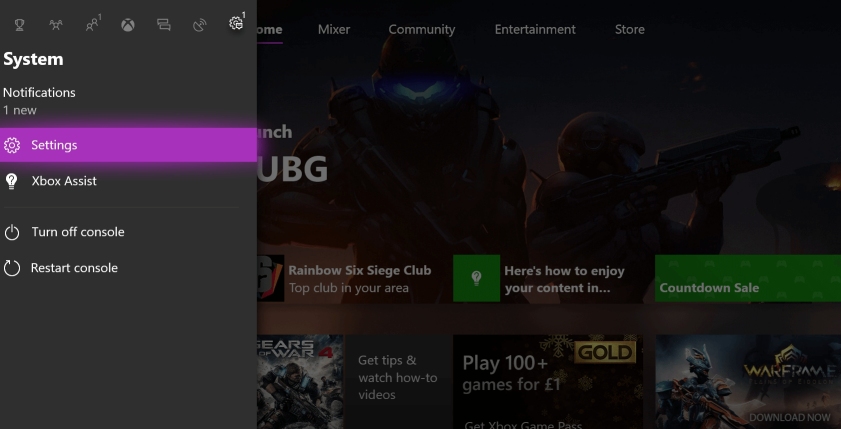Open Xbox Assist
This screenshot has width=841, height=429.
128,181
